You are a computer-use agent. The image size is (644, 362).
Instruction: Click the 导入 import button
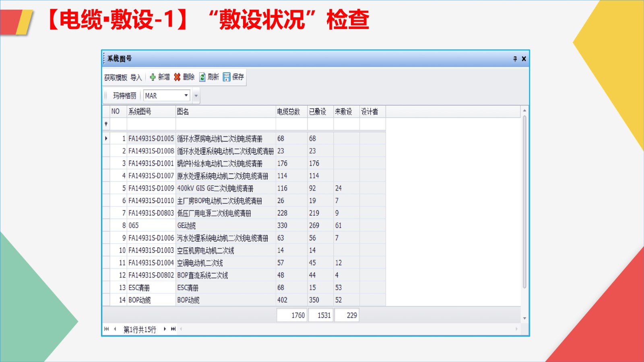(136, 77)
